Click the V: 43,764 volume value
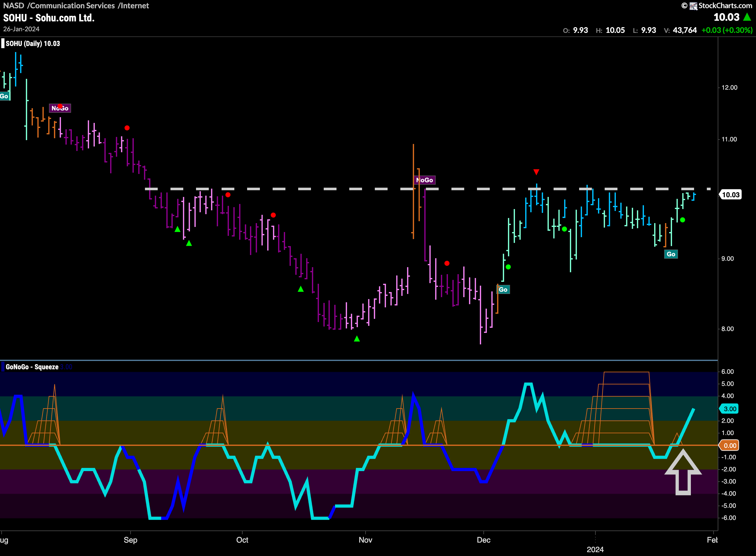The width and height of the screenshot is (756, 556). tap(680, 30)
